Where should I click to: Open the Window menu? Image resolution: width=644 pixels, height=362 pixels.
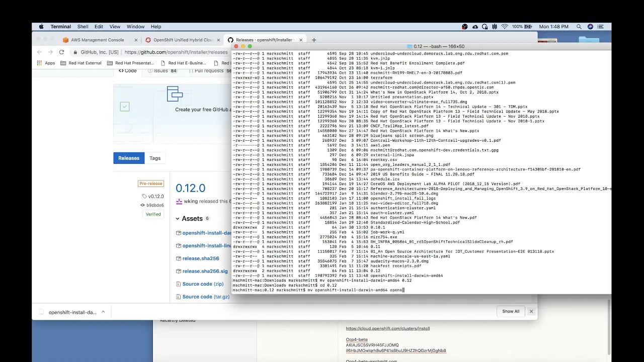tap(135, 27)
